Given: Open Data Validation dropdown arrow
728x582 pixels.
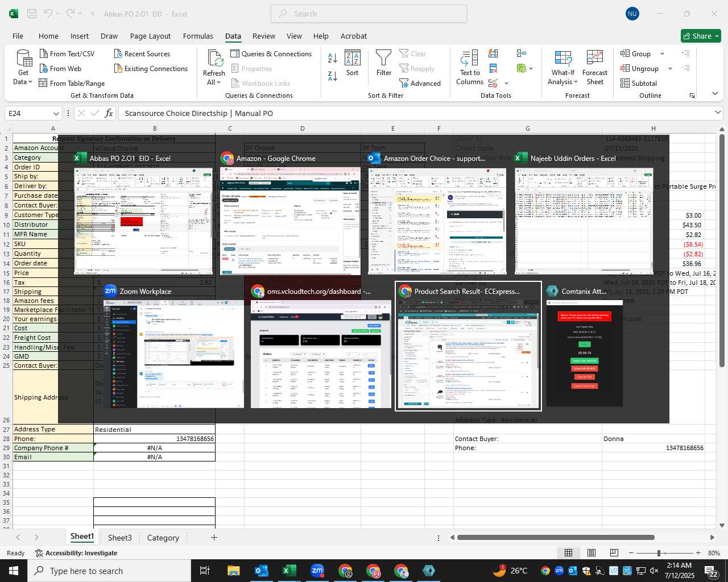Looking at the screenshot, I should [506, 84].
